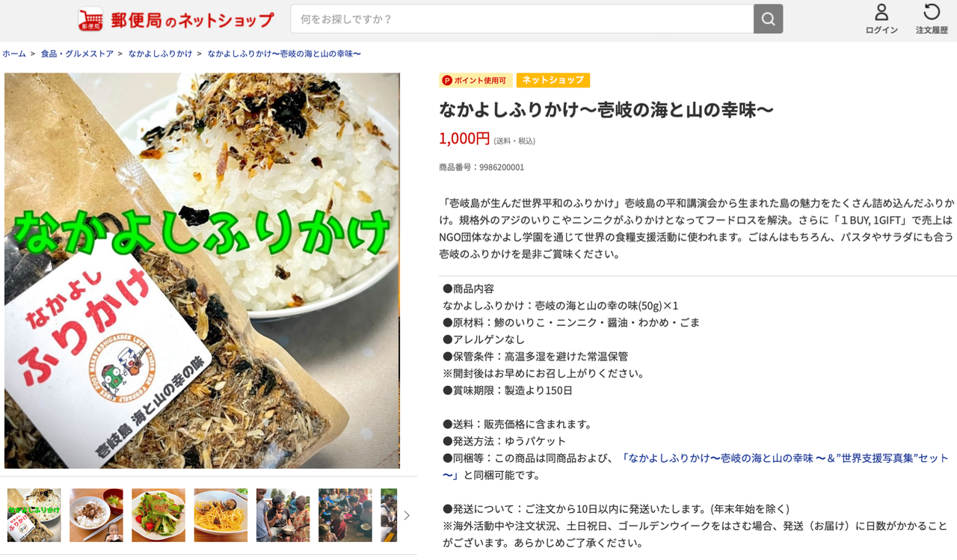The height and width of the screenshot is (560, 957).
Task: Click the main furikake product image
Action: [x=202, y=271]
